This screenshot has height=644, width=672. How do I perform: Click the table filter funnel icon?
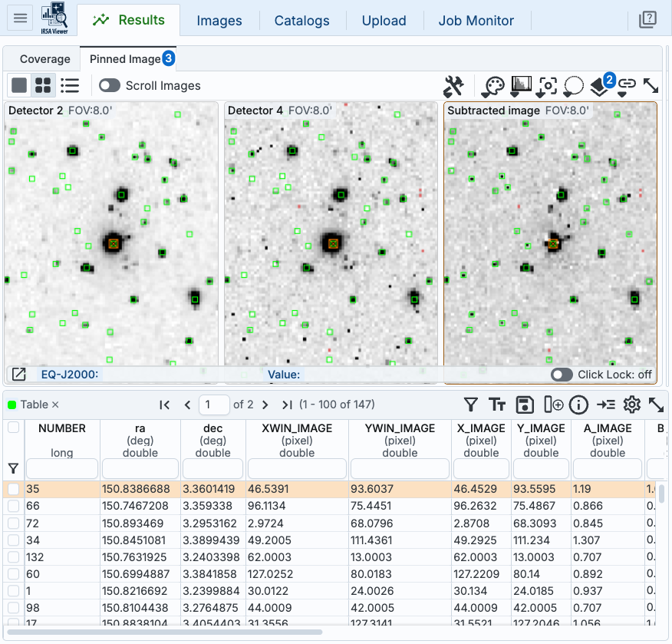point(471,405)
